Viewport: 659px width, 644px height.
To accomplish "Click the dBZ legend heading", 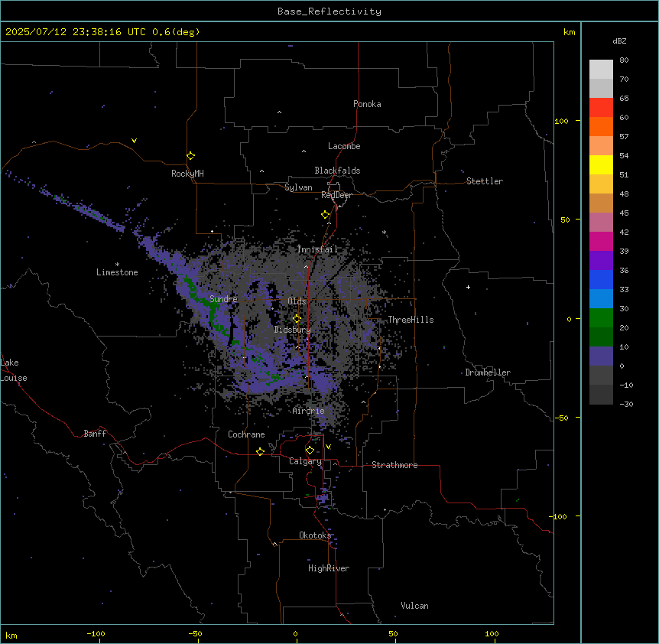I will click(x=619, y=41).
